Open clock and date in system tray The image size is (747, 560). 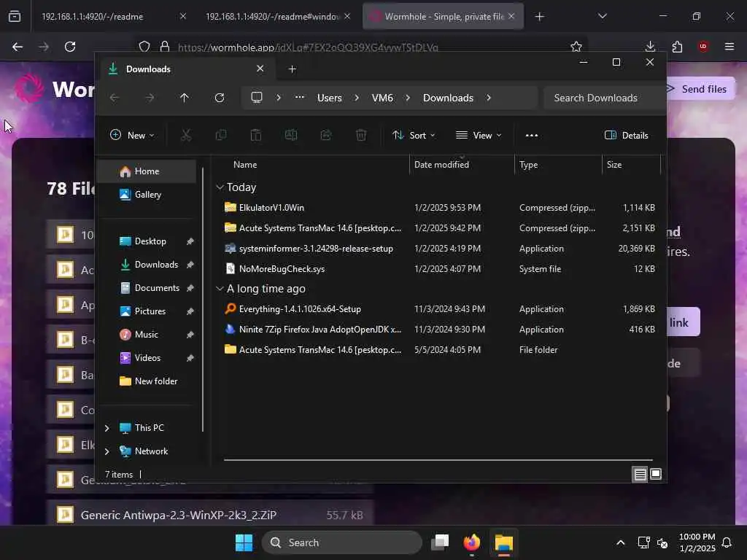tap(697, 542)
